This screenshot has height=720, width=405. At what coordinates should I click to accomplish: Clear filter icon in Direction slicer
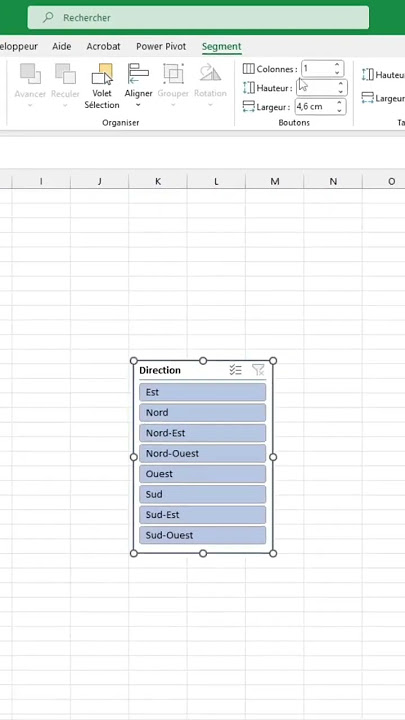[259, 370]
